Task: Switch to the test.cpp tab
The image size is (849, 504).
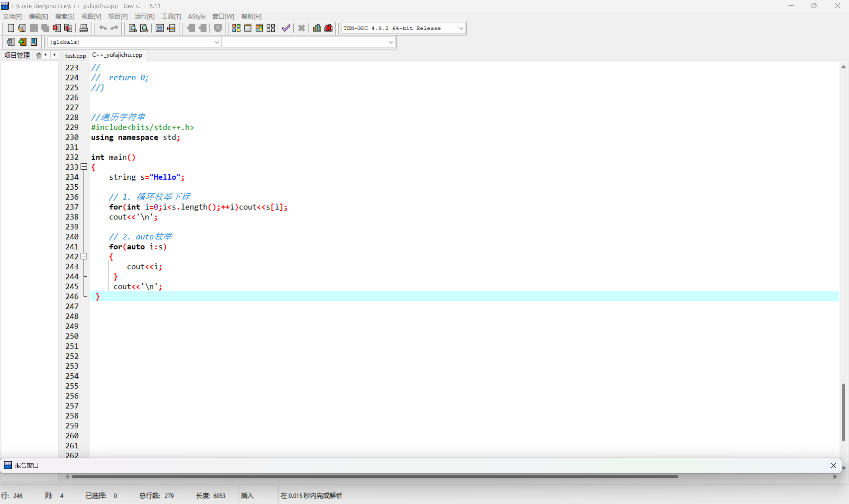Action: (x=75, y=55)
